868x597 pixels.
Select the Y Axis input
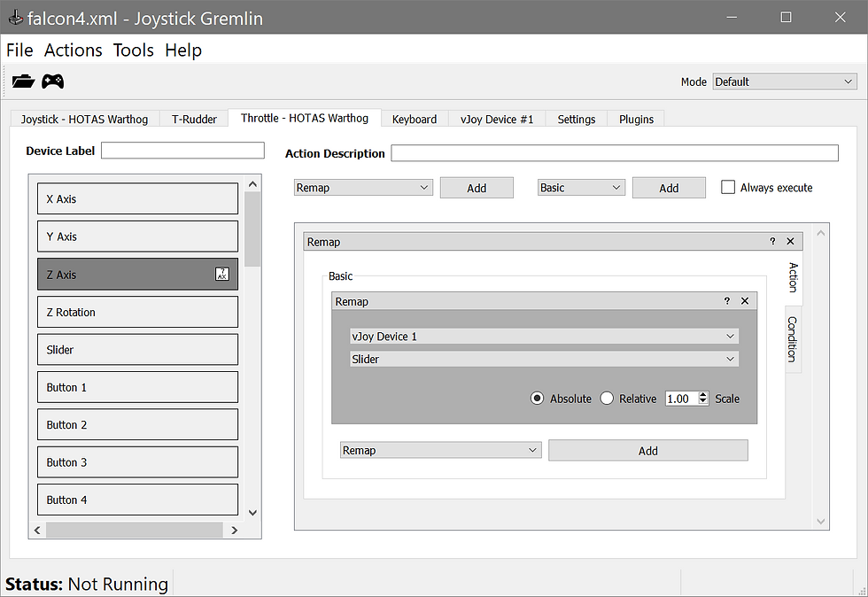(138, 236)
